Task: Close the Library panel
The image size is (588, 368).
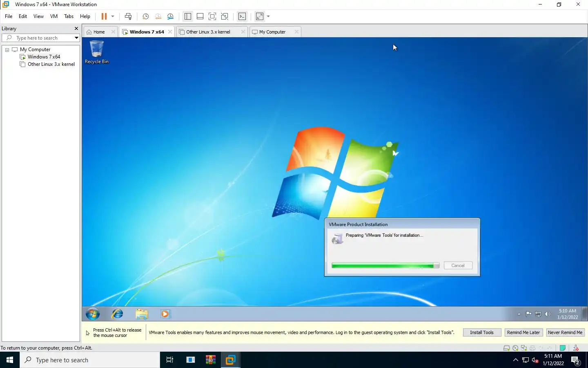Action: pyautogui.click(x=76, y=29)
